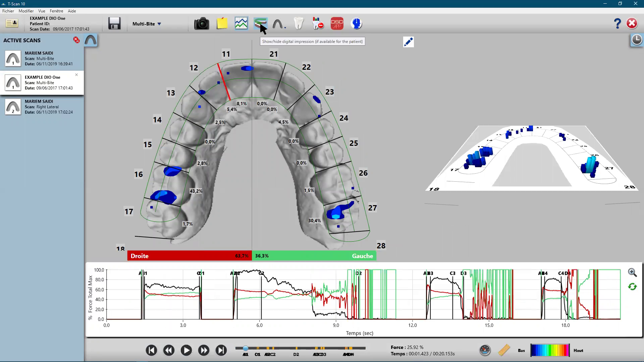Open the Modifier menu
The image size is (644, 362).
[x=26, y=11]
